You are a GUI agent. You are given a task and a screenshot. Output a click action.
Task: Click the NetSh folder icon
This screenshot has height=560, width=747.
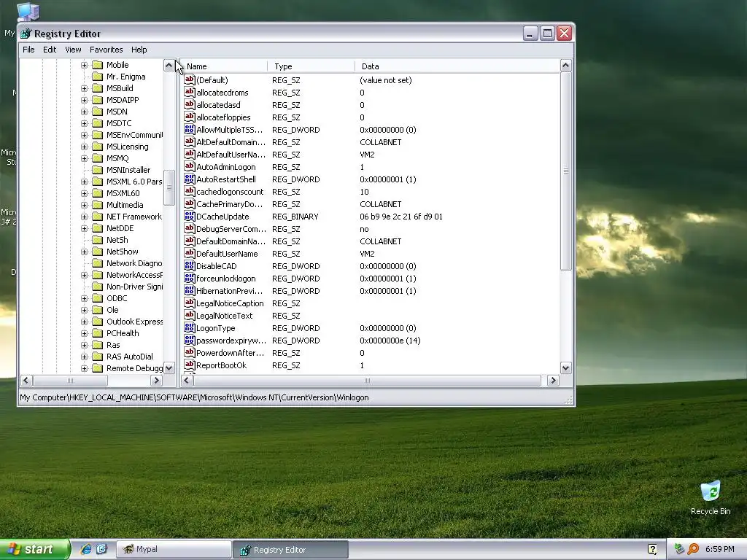(x=97, y=239)
